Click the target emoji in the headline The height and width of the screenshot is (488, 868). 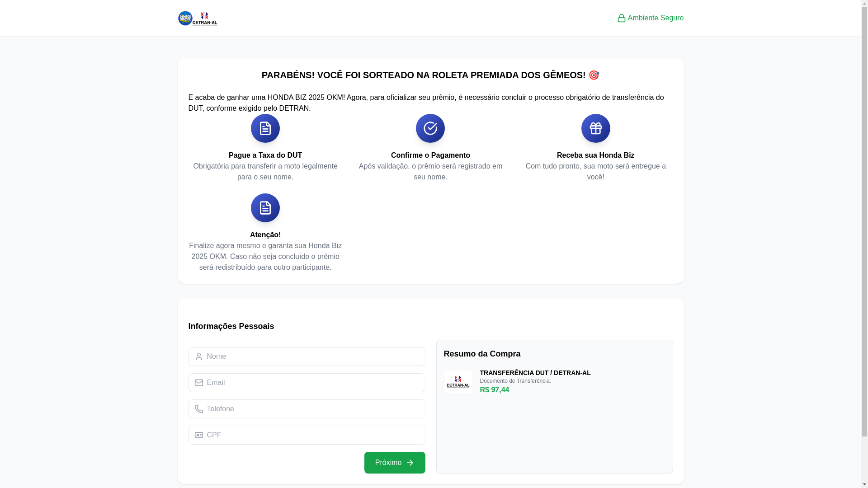click(x=594, y=75)
